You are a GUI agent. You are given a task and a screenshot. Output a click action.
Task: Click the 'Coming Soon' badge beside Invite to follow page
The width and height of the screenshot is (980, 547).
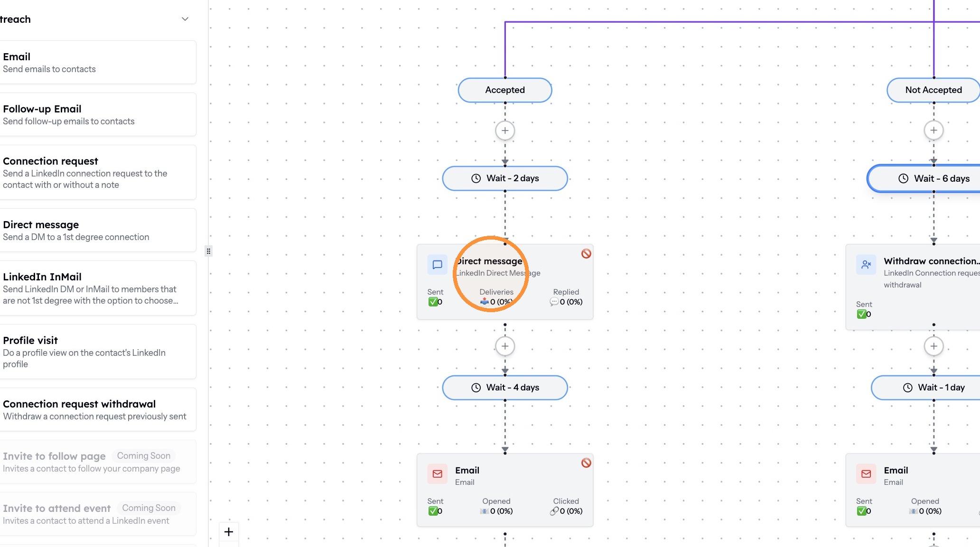[144, 456]
